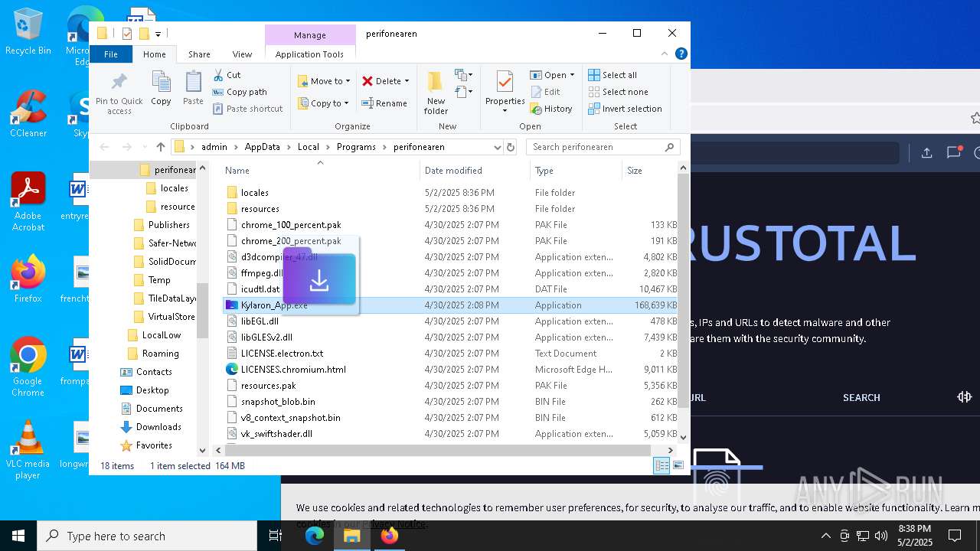Select the Roaming folder in tree
Screen dimensions: 980x551
(x=160, y=354)
